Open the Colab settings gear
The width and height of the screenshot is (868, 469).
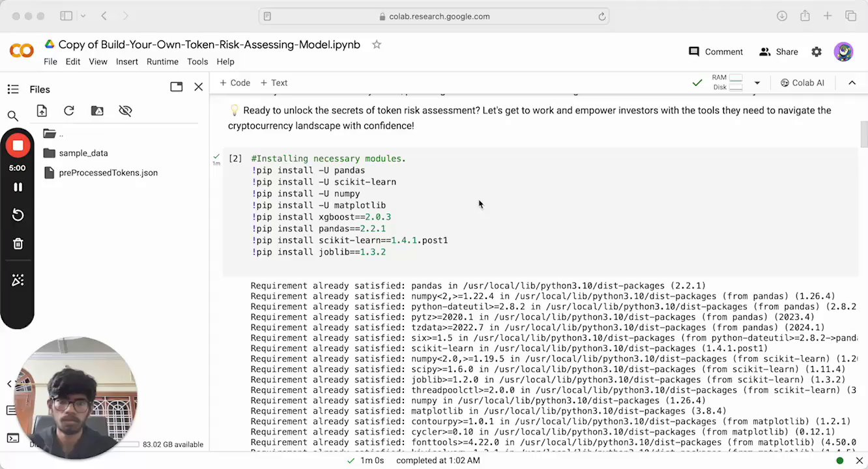[x=817, y=51]
